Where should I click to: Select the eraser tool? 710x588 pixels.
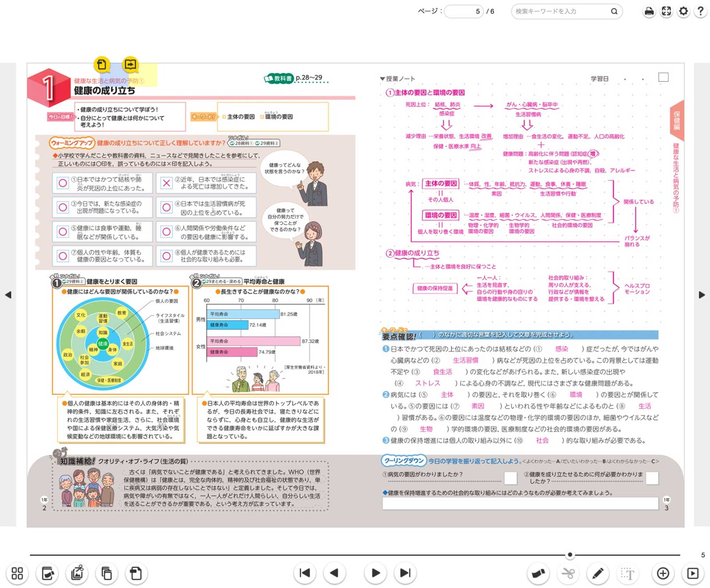pos(538,573)
